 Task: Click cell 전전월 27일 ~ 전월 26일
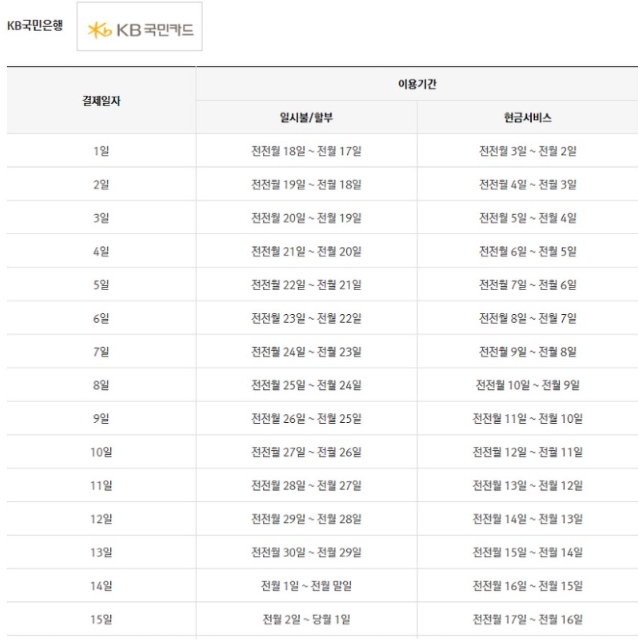307,452
